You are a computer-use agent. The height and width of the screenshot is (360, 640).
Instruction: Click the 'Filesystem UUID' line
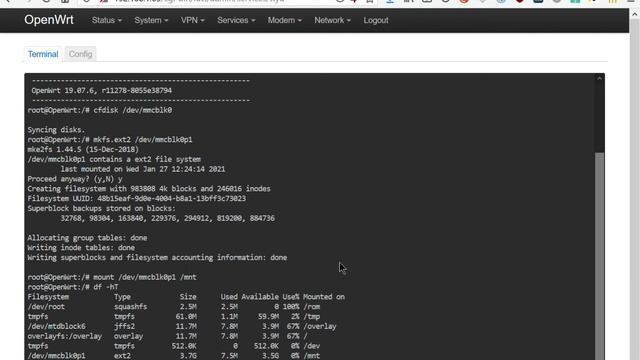click(x=137, y=198)
